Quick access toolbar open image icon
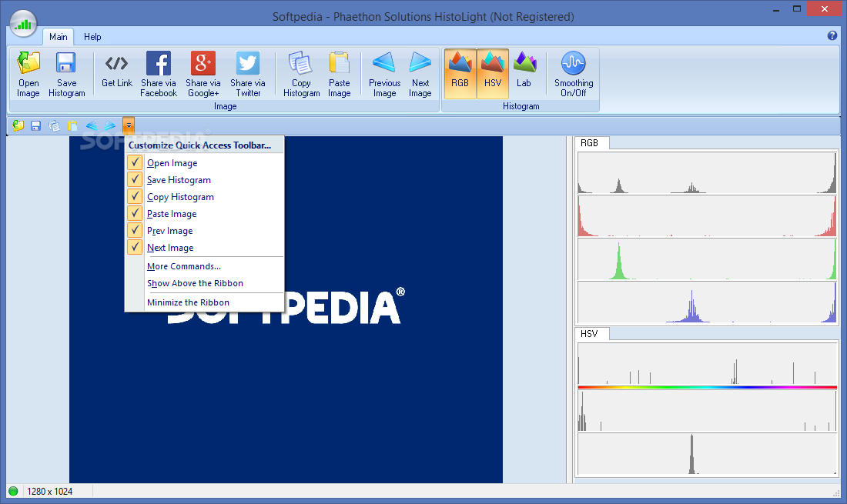 18,125
